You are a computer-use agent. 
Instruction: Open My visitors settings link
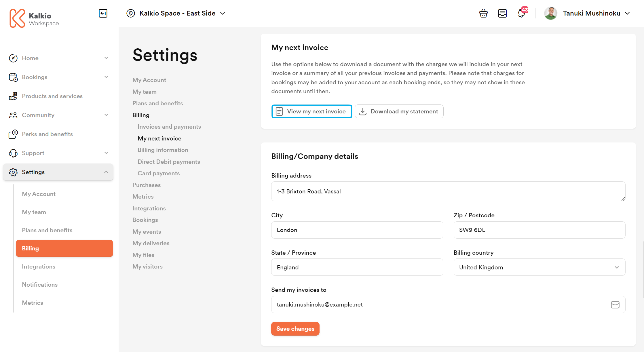point(147,267)
